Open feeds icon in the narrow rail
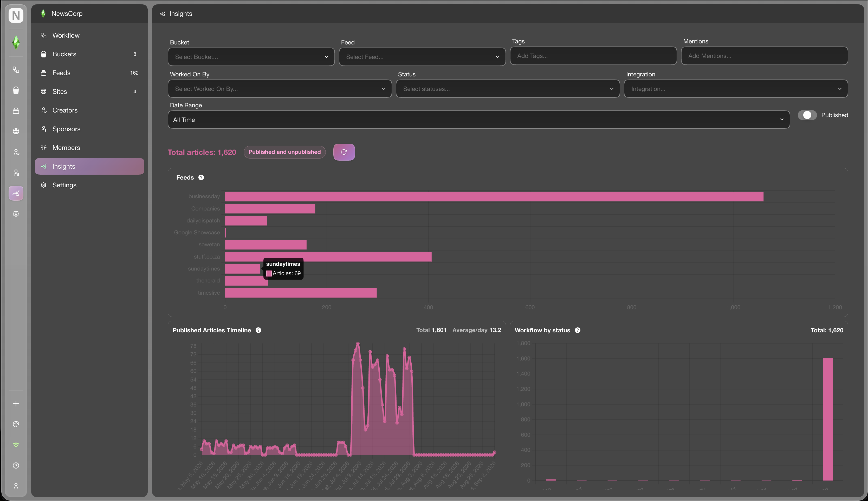Viewport: 868px width, 501px height. [16, 111]
